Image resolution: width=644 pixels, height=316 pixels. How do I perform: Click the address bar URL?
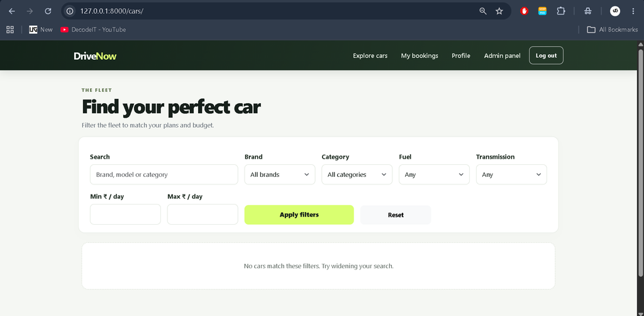112,11
